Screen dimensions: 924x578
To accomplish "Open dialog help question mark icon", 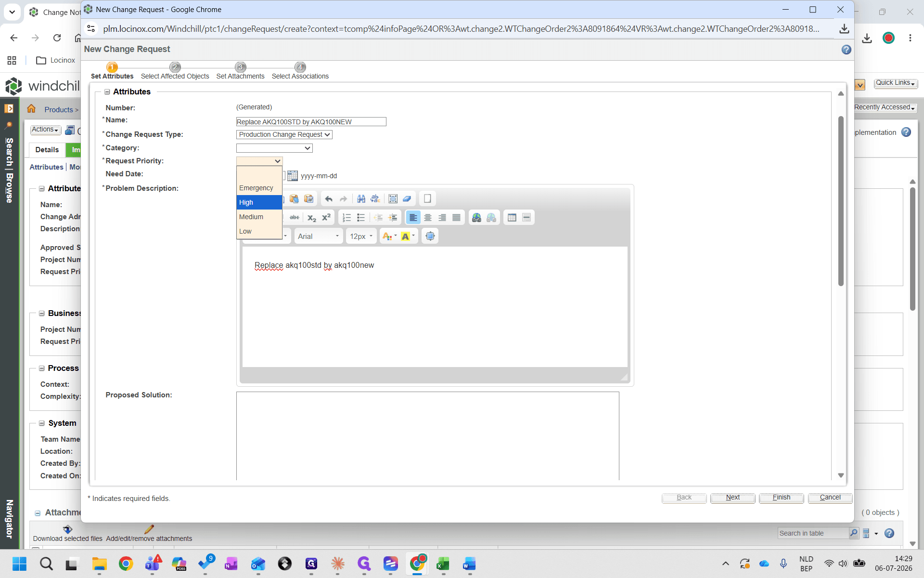I will [846, 50].
